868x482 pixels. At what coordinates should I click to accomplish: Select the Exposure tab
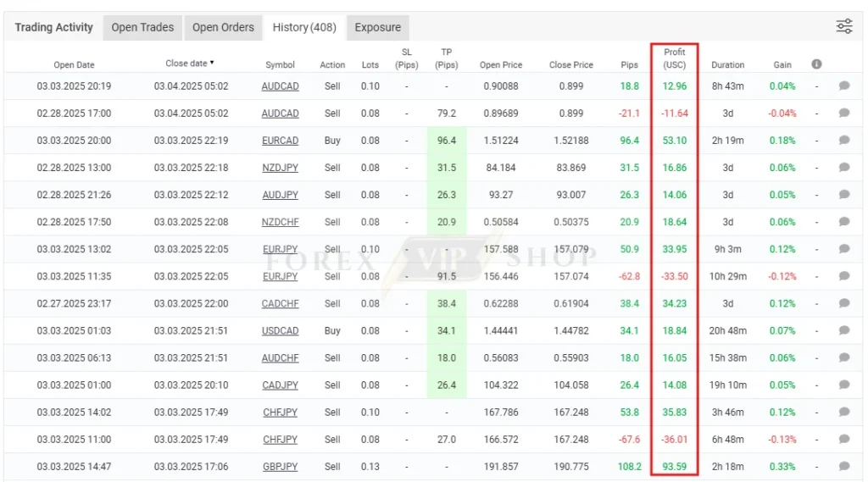(x=377, y=27)
